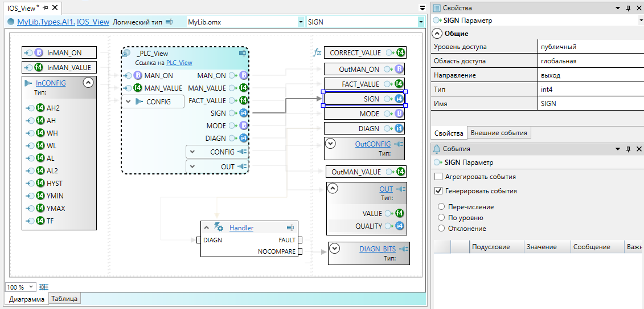The image size is (644, 309).
Task: Click the pin icon on IOS_View tab
Action: [x=46, y=7]
